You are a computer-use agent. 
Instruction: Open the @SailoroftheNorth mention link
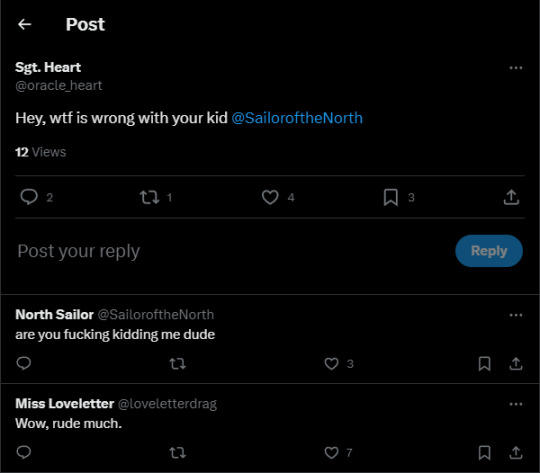pyautogui.click(x=297, y=118)
